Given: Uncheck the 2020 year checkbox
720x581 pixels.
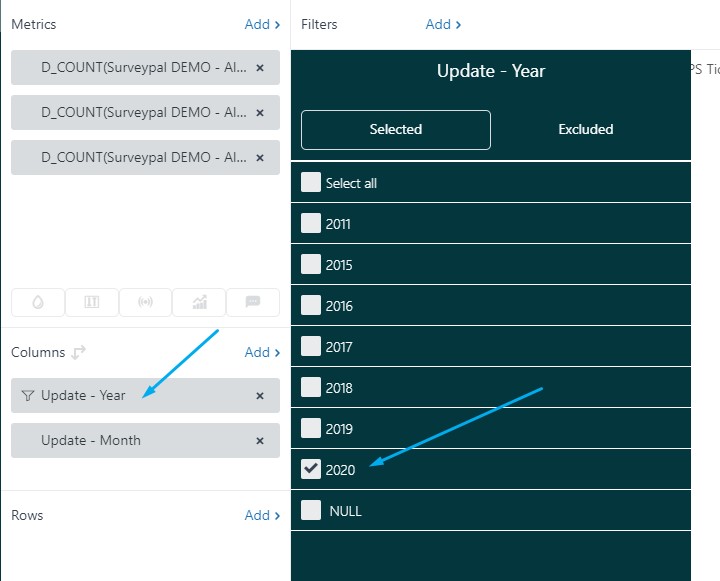Looking at the screenshot, I should 311,469.
